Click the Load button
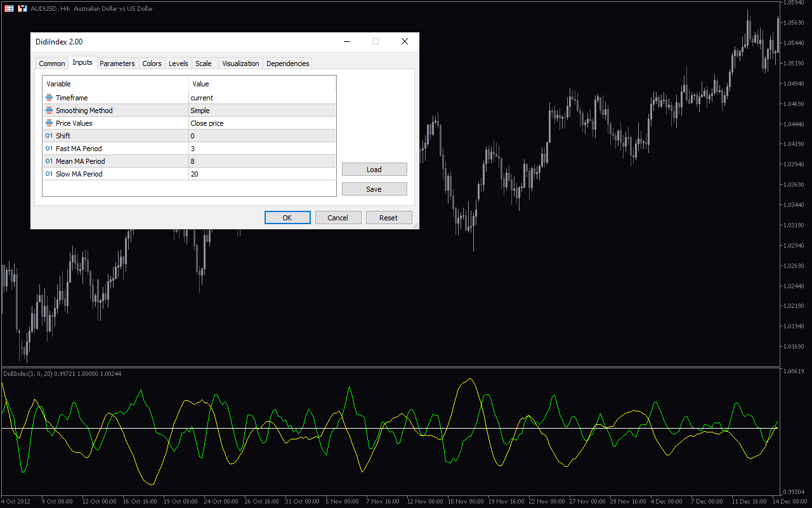The height and width of the screenshot is (508, 812). point(374,170)
